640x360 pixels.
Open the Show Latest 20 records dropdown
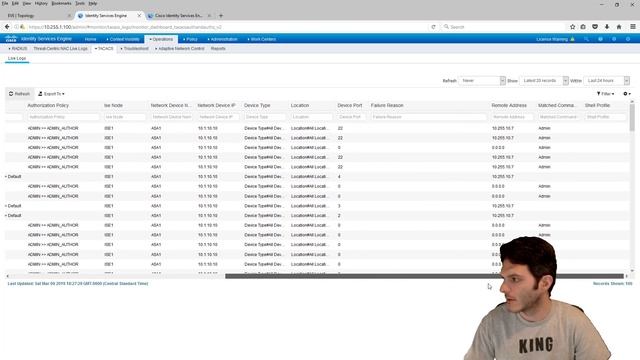click(x=544, y=81)
